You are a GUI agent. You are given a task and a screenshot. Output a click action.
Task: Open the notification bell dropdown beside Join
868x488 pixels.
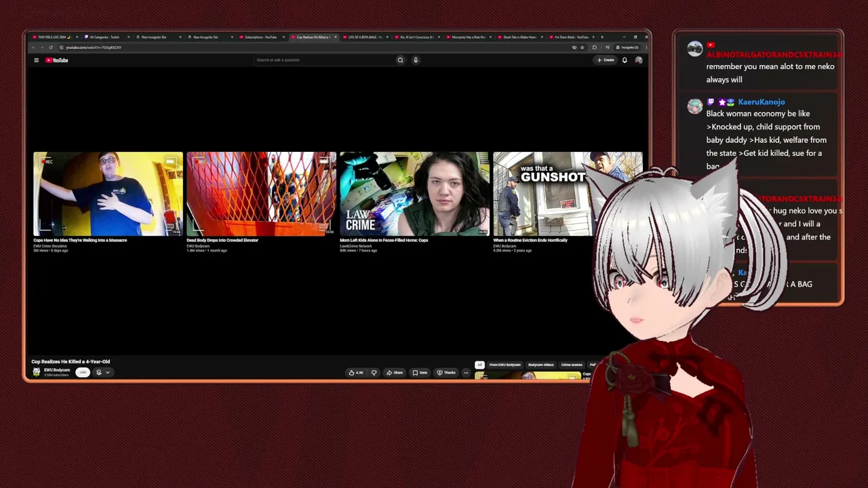(102, 372)
